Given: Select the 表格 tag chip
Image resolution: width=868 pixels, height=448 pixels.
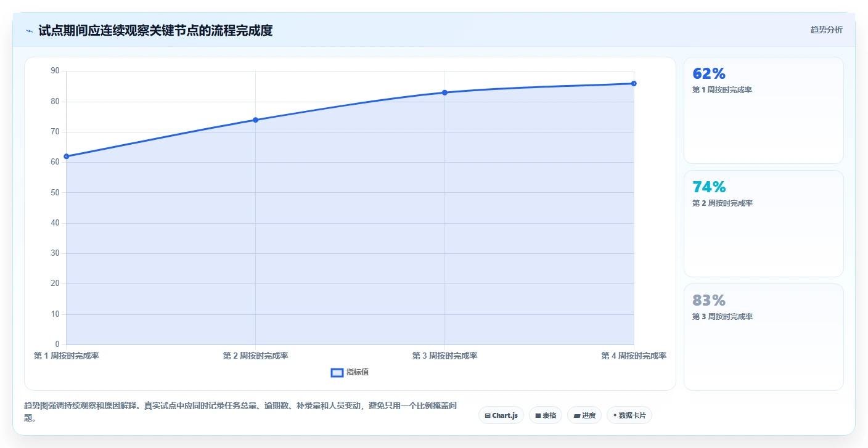Looking at the screenshot, I should (546, 415).
